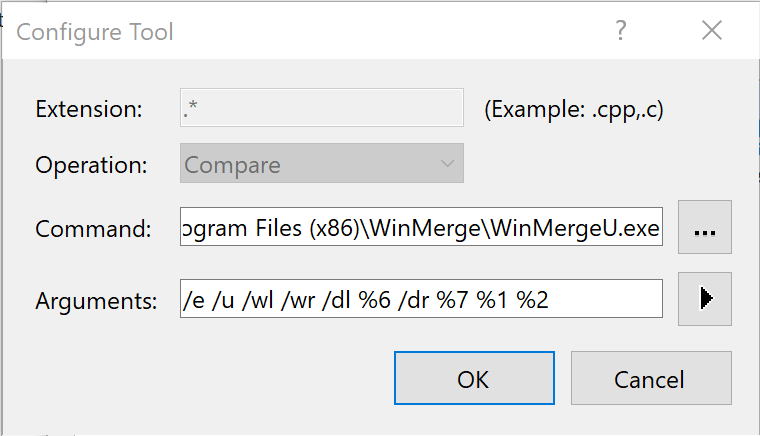Click the WinMergeU.exe text in Command
The image size is (760, 436).
(x=575, y=228)
